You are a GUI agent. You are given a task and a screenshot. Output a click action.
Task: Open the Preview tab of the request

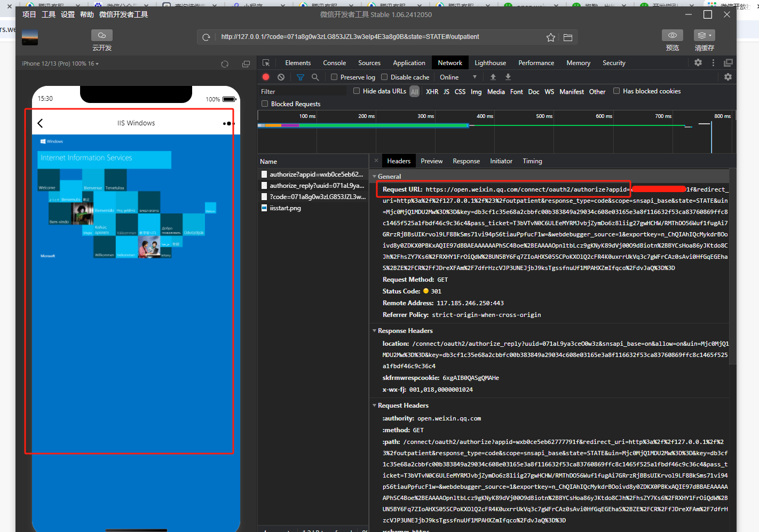(432, 161)
